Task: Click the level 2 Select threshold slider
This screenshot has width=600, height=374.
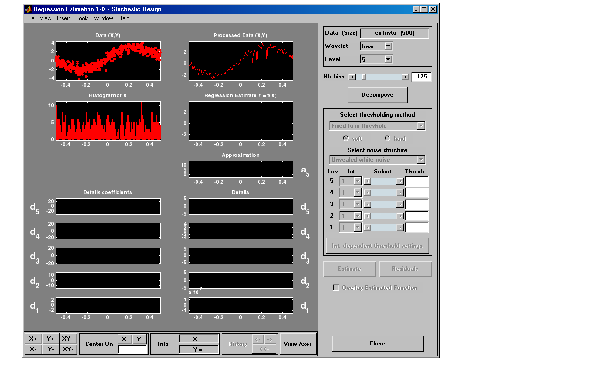Action: click(383, 216)
